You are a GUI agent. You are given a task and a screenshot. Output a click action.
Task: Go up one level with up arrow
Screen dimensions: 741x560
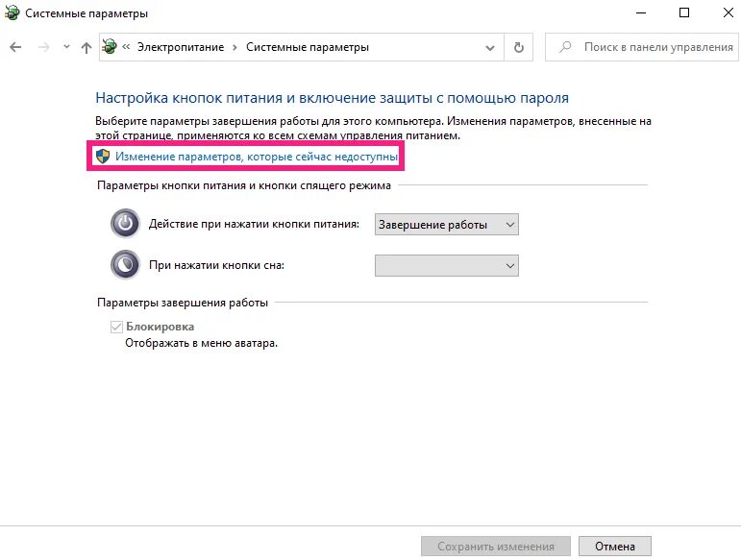(x=86, y=47)
